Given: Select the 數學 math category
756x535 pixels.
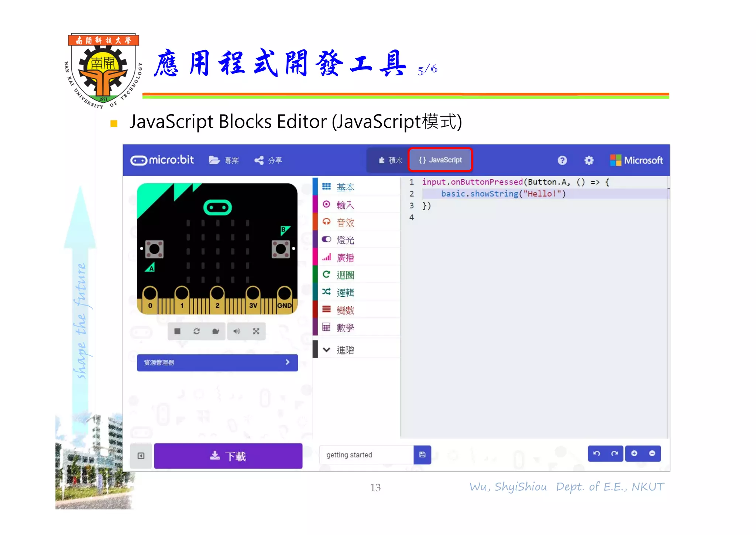Looking at the screenshot, I should [x=357, y=327].
